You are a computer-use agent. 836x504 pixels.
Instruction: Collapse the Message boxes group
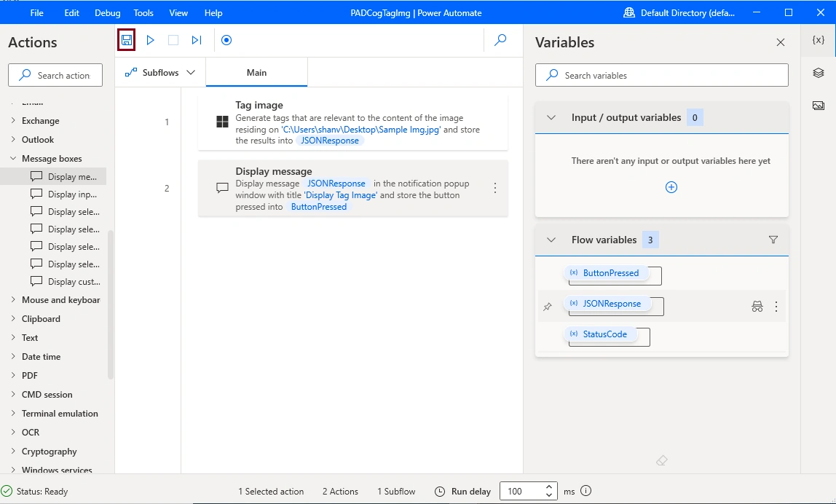pyautogui.click(x=13, y=158)
